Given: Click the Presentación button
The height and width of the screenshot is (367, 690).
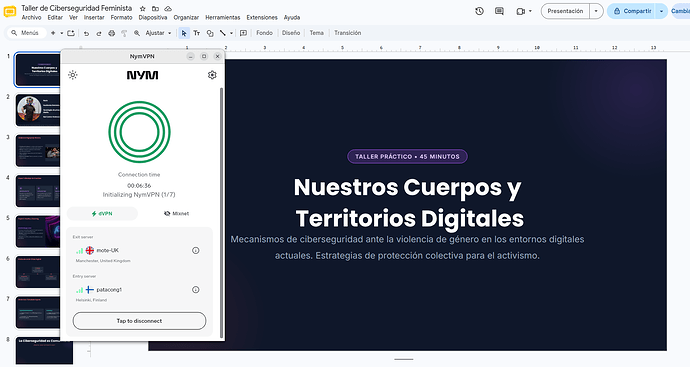Looking at the screenshot, I should (x=565, y=11).
